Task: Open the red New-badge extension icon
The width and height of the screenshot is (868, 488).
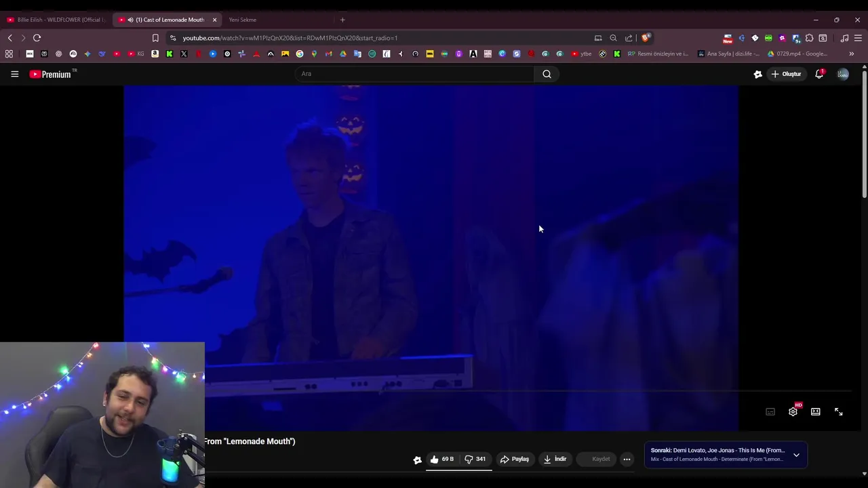Action: (x=728, y=38)
